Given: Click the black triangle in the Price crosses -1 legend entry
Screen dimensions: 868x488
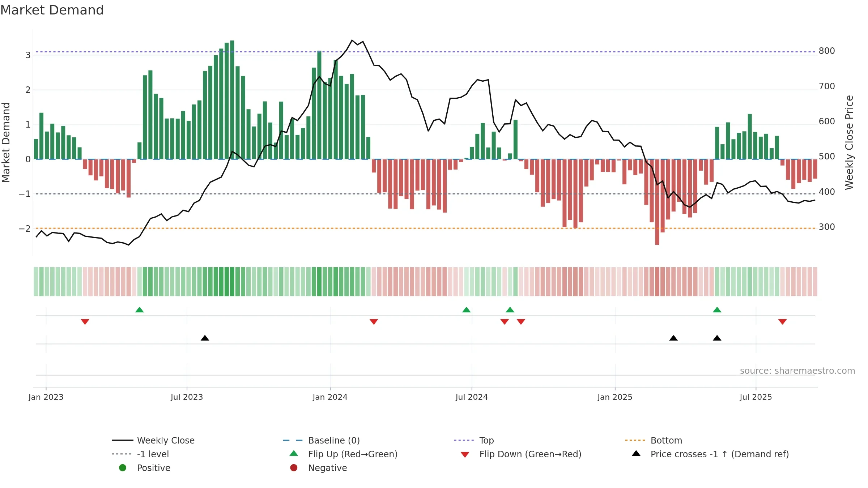Looking at the screenshot, I should point(636,453).
